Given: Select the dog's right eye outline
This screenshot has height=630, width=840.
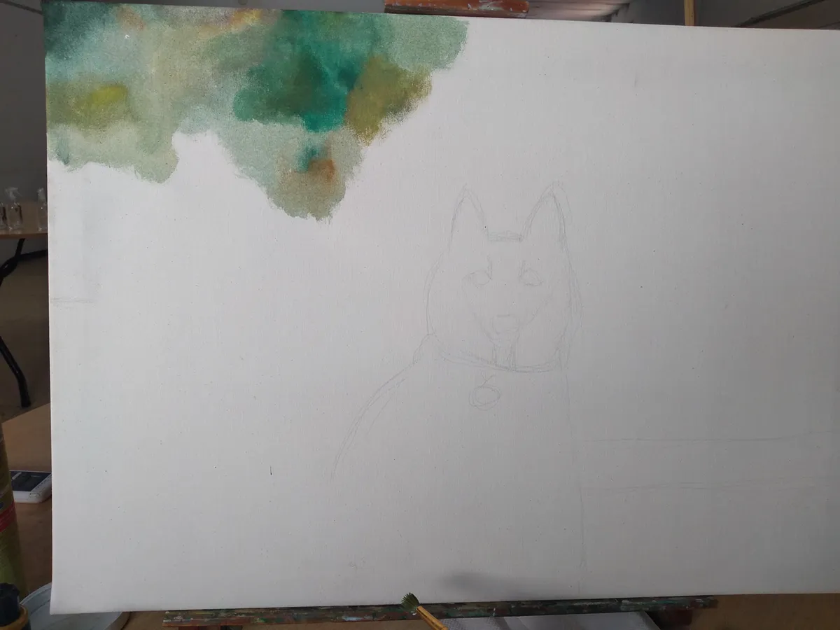Looking at the screenshot, I should 532,279.
